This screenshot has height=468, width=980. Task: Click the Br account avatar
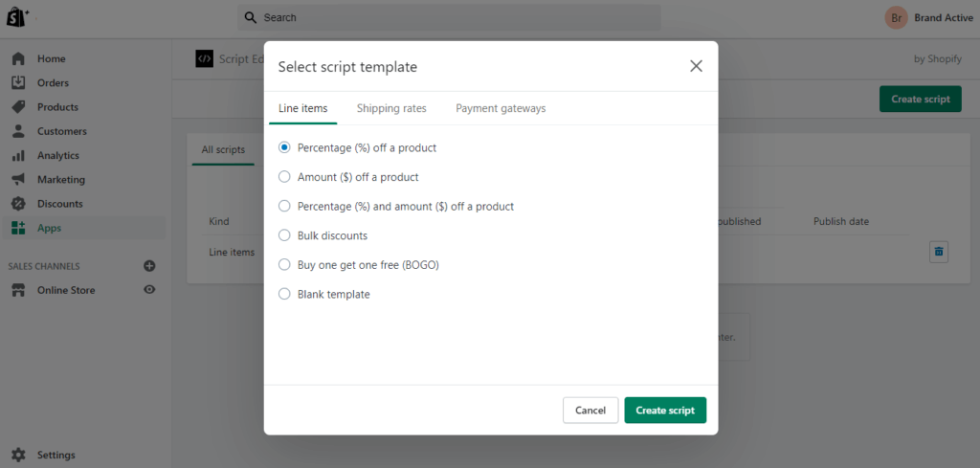(x=896, y=17)
